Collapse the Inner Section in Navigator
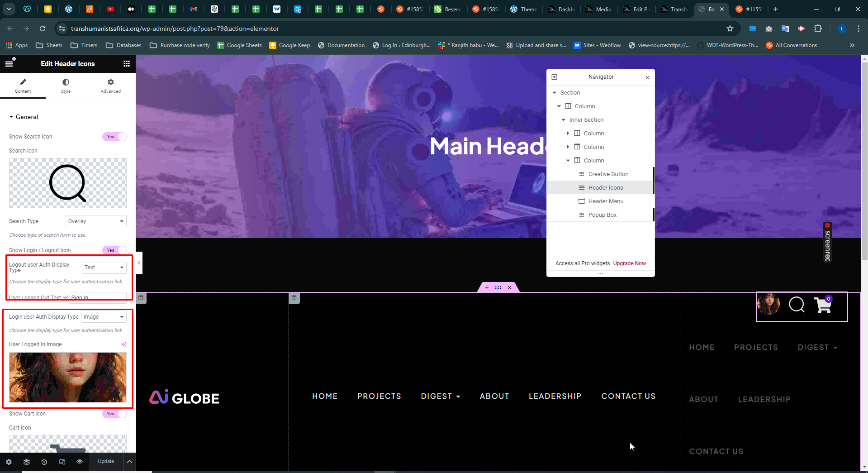868x473 pixels. tap(564, 120)
